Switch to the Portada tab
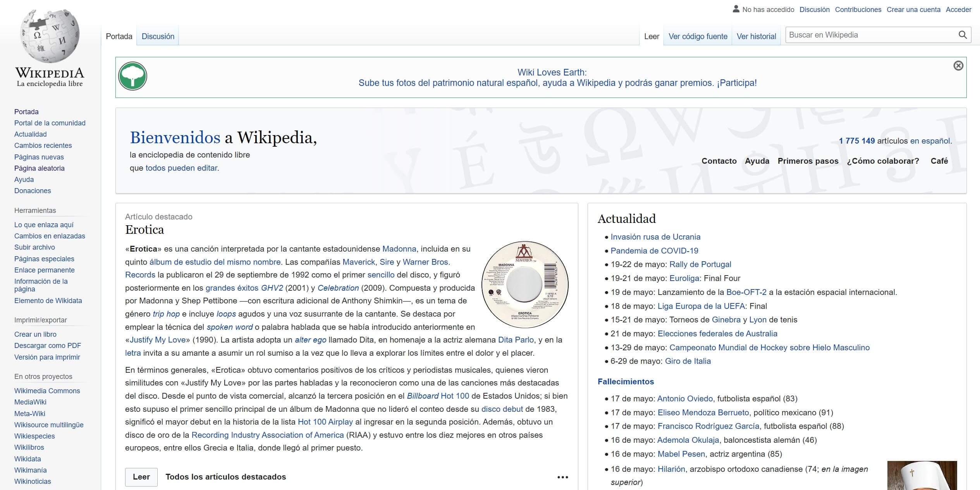Screen dimensions: 980x490 point(119,36)
